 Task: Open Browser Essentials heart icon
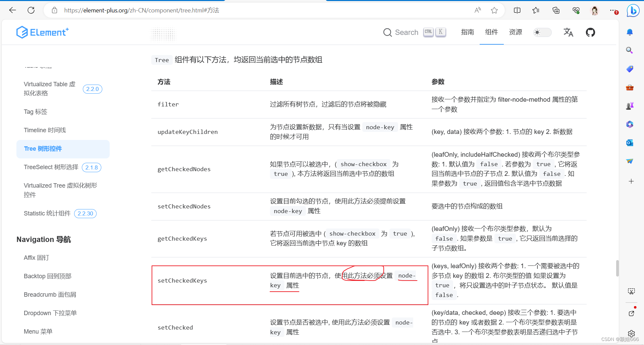click(576, 10)
